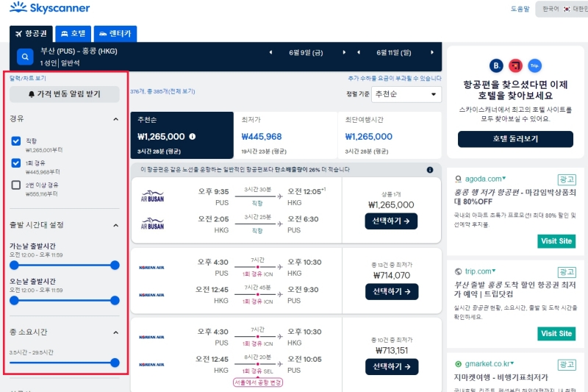Switch to the 호텔 tab
The image size is (588, 392).
73,34
